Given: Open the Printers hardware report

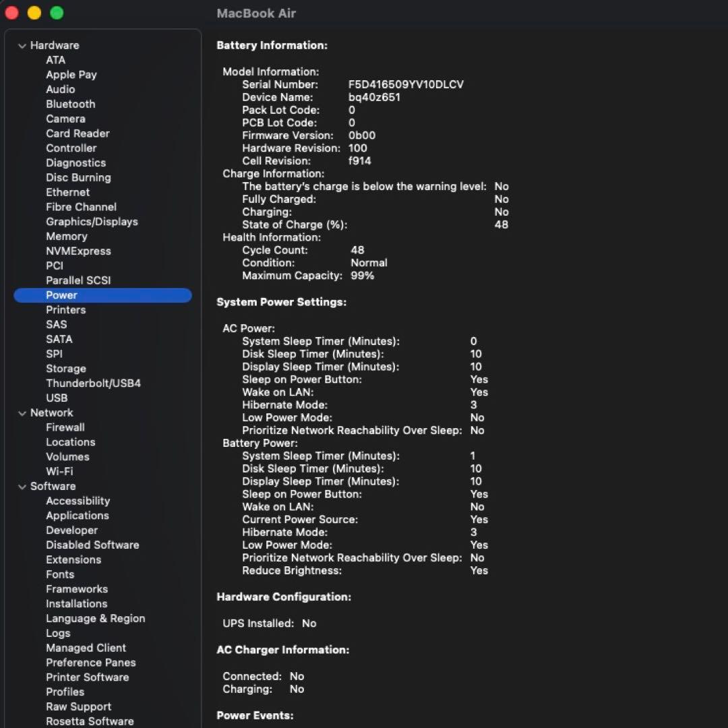Looking at the screenshot, I should click(65, 309).
